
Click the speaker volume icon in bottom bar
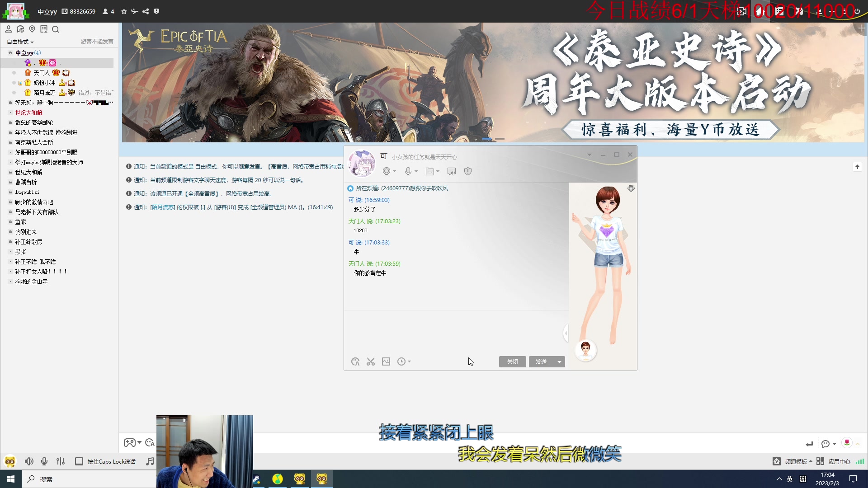coord(29,461)
